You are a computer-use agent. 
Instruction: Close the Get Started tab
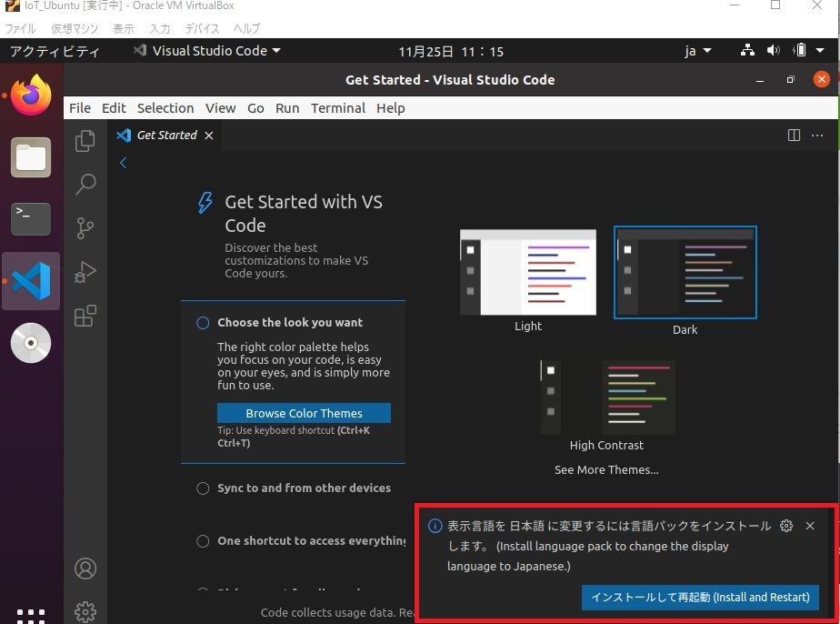209,136
